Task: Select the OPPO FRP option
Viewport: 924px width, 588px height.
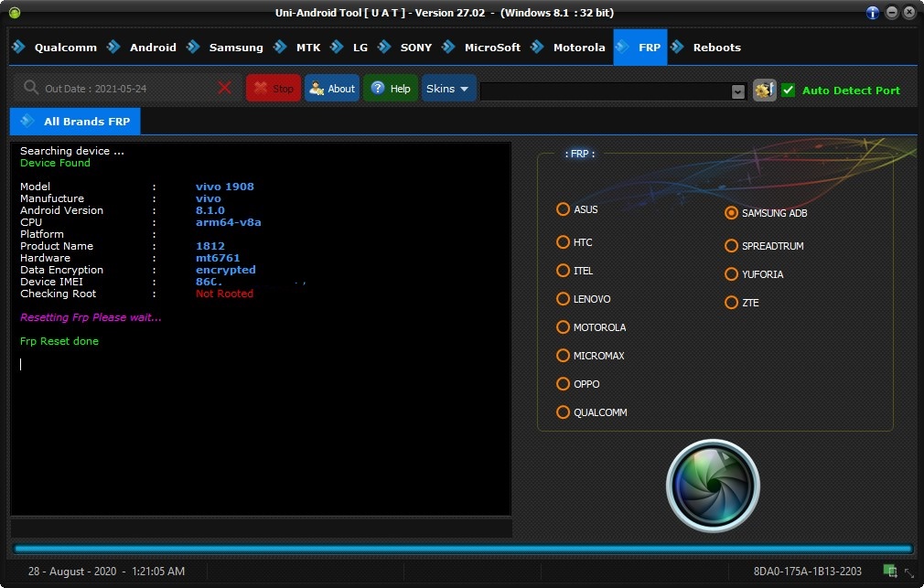Action: click(x=577, y=383)
